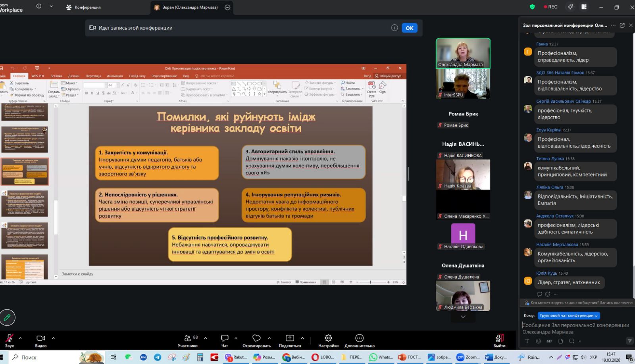Image resolution: width=635 pixels, height=364 pixels.
Task: Open emoji picker in chat toolbar
Action: tap(538, 341)
